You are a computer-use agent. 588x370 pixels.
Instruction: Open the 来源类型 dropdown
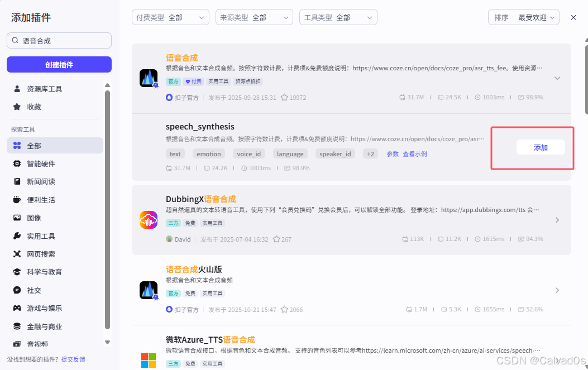[254, 17]
